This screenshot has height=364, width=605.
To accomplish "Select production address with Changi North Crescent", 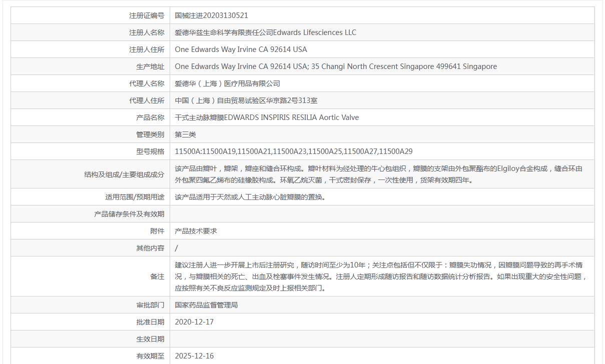I will tap(336, 66).
